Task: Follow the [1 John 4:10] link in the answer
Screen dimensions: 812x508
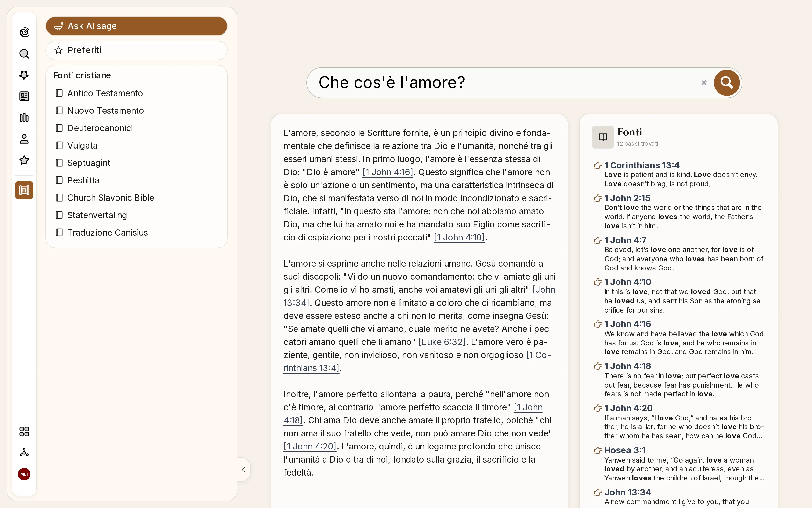Action: pos(459,238)
